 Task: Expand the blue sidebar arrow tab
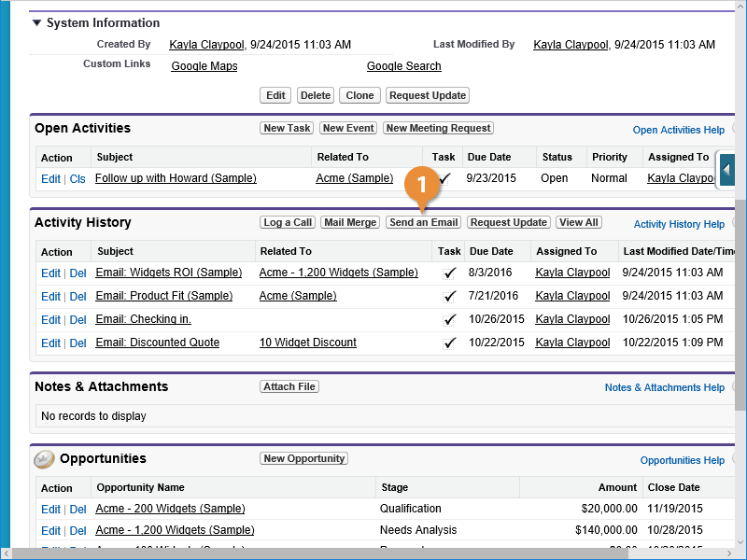pyautogui.click(x=726, y=170)
